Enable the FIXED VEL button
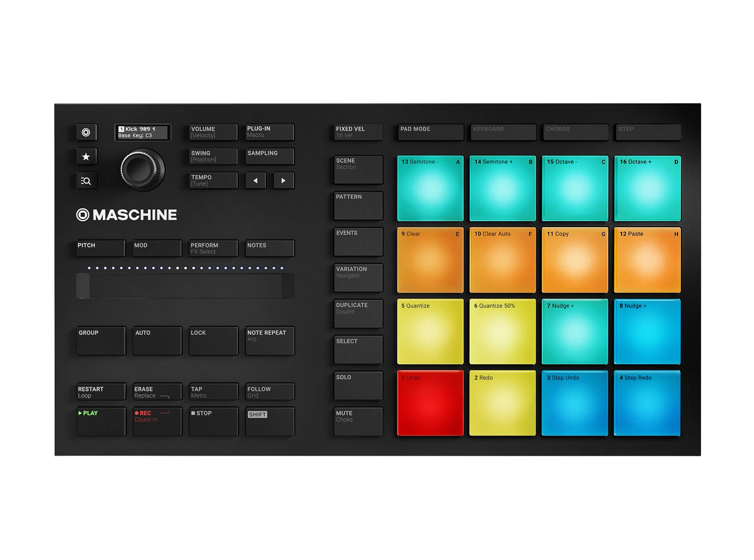Viewport: 754px width, 560px height. [x=358, y=132]
